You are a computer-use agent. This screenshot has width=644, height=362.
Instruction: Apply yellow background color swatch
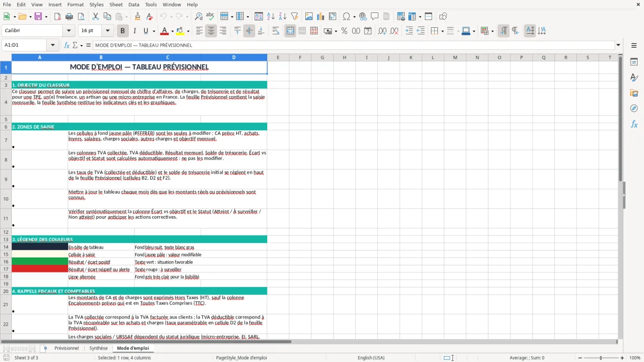[180, 31]
